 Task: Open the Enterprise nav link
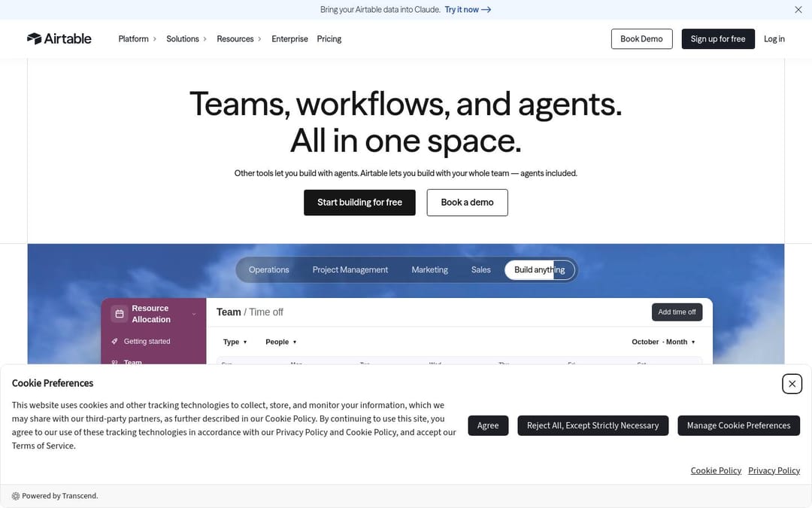[x=289, y=39]
